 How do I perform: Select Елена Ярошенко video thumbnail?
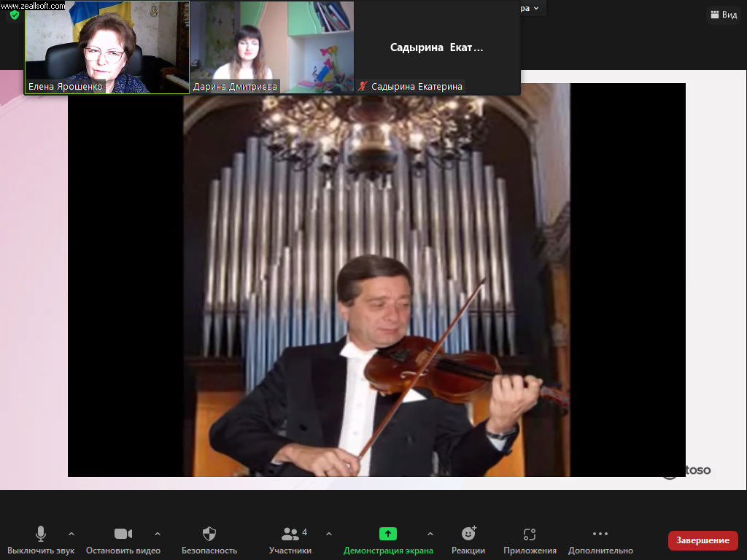(107, 47)
